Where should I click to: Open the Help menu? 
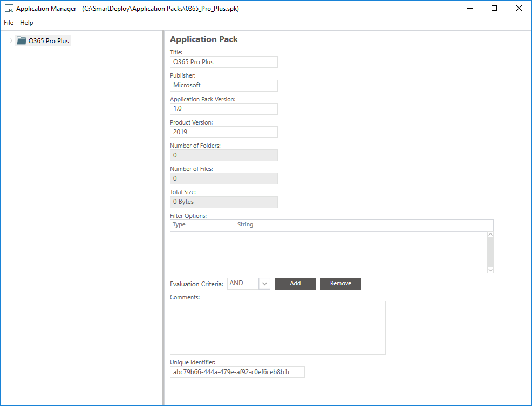click(x=26, y=23)
